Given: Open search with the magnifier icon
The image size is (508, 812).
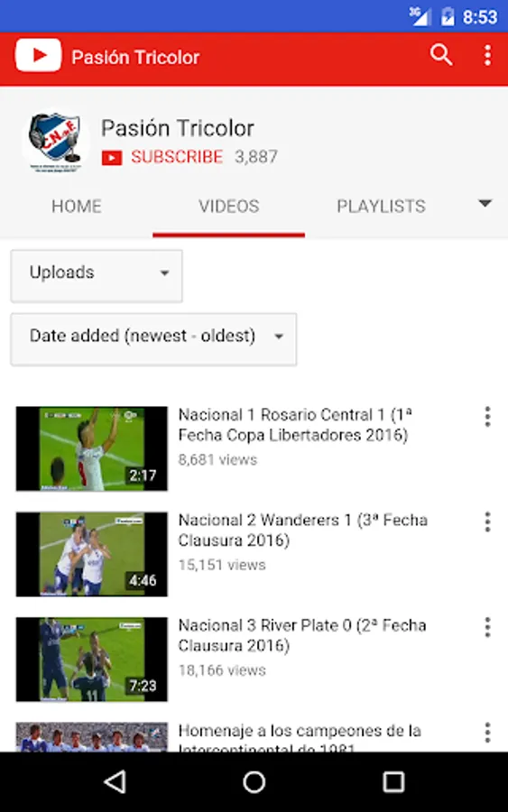Looking at the screenshot, I should [x=441, y=55].
